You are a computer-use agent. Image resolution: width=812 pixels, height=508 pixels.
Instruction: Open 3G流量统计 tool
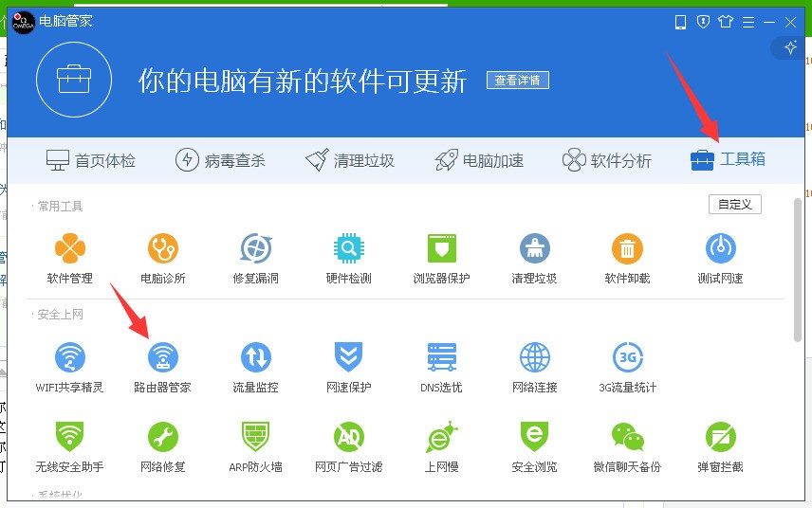coord(627,367)
